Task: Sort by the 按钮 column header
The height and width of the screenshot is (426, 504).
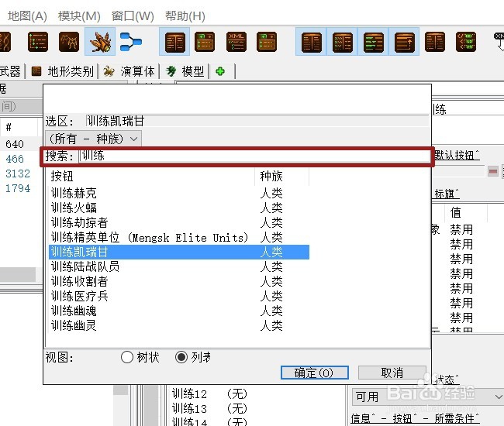Action: tap(151, 176)
